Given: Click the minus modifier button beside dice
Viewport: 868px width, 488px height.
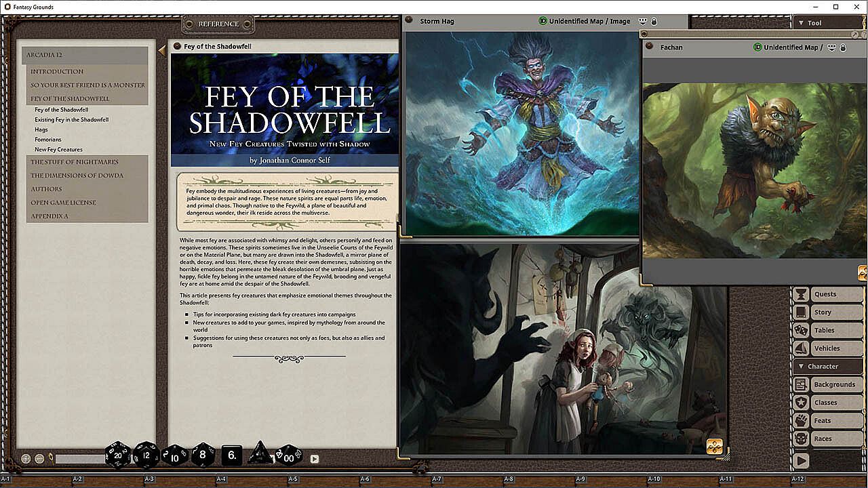Looking at the screenshot, I should point(39,459).
